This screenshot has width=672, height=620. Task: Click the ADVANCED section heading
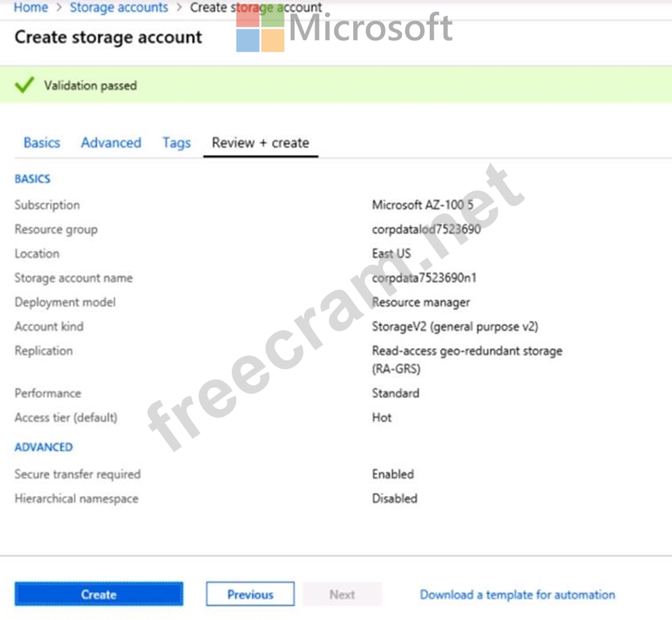click(43, 447)
